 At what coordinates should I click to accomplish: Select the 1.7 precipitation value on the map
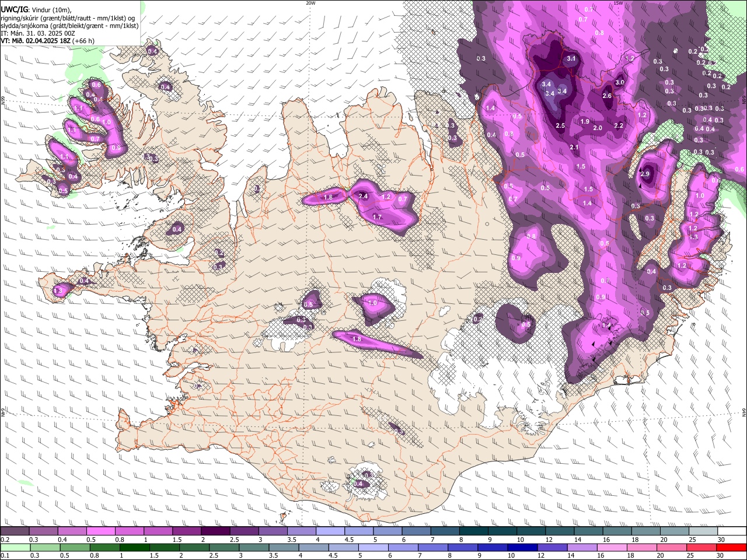click(x=377, y=217)
